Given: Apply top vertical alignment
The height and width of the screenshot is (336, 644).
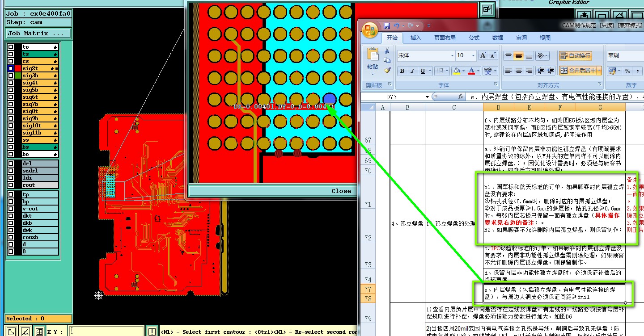Looking at the screenshot, I should (x=508, y=56).
